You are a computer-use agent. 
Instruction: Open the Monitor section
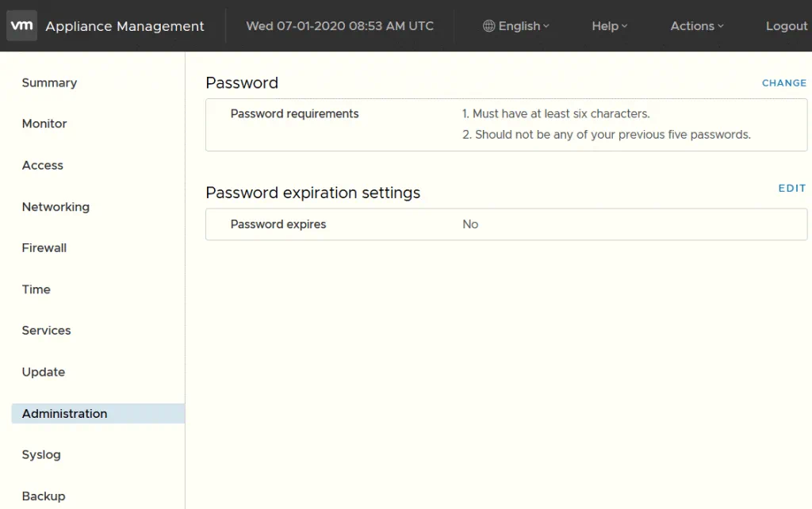click(44, 124)
